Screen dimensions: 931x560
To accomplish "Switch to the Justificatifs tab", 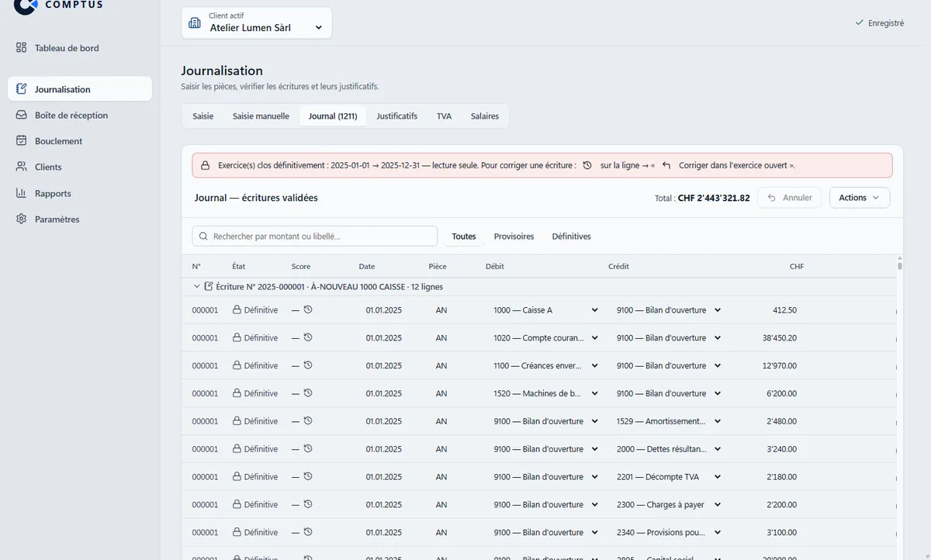I will point(396,116).
